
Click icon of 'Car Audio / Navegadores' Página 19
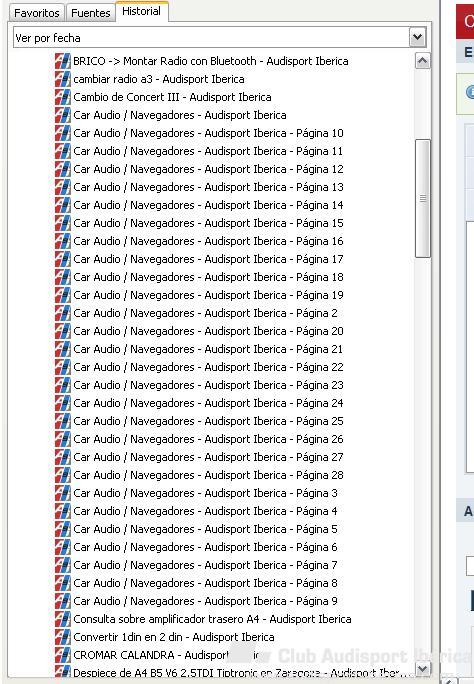coord(62,295)
